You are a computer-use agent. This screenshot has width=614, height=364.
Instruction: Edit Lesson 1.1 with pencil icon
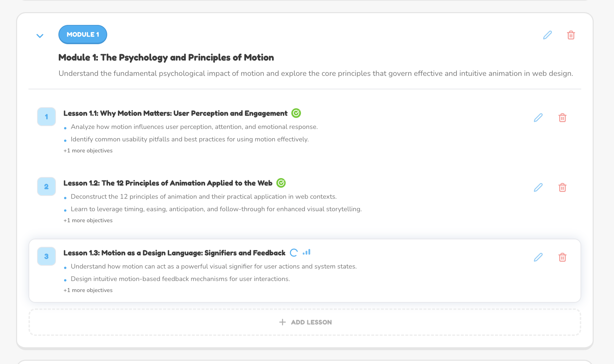[538, 118]
